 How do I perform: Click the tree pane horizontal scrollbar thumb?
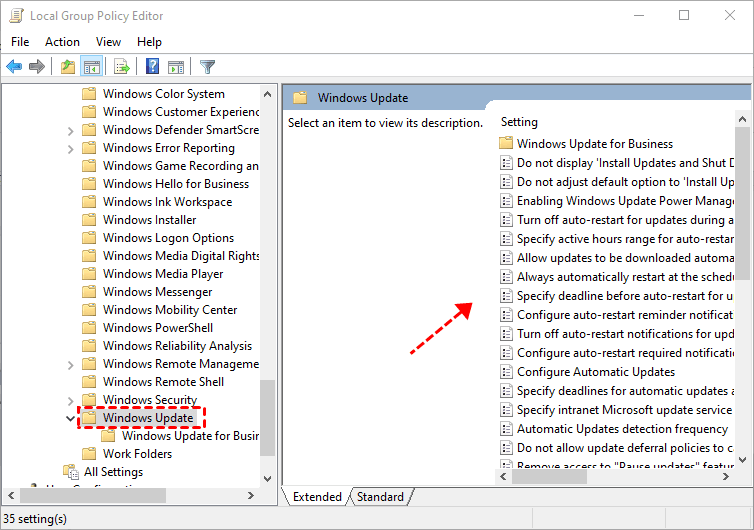93,495
